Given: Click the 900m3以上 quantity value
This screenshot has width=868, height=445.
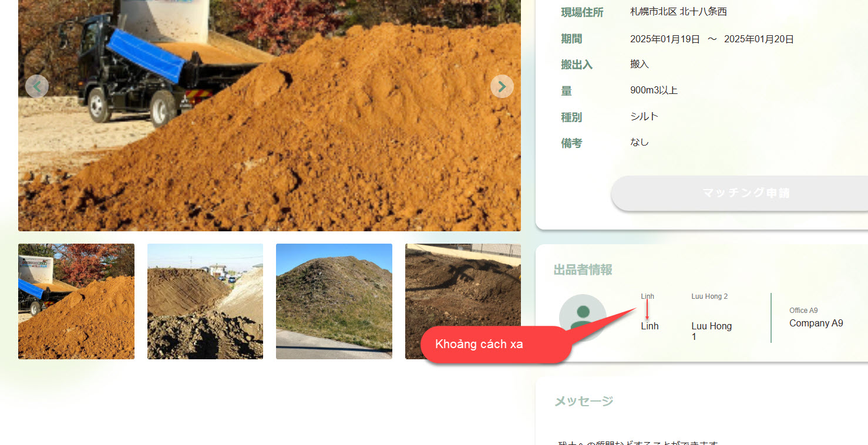Looking at the screenshot, I should click(x=654, y=90).
